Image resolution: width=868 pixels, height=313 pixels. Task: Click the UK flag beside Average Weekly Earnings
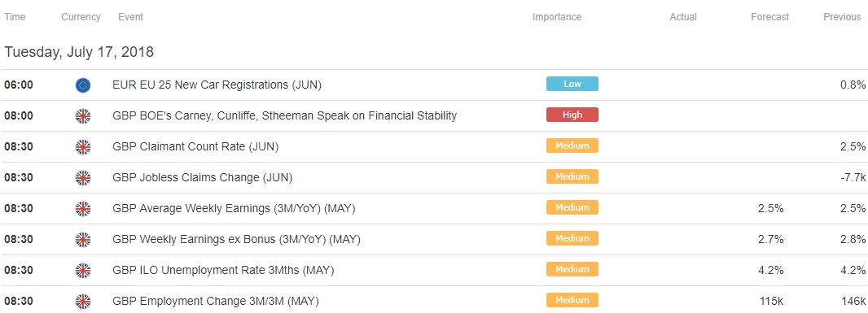83,209
